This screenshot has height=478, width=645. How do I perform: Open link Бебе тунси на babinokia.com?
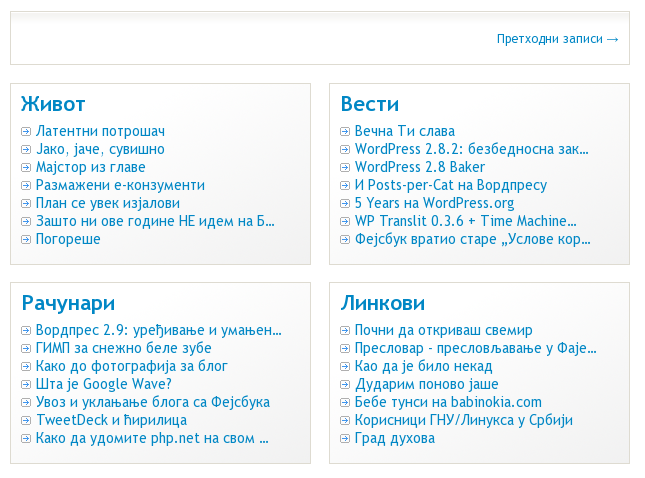click(448, 402)
